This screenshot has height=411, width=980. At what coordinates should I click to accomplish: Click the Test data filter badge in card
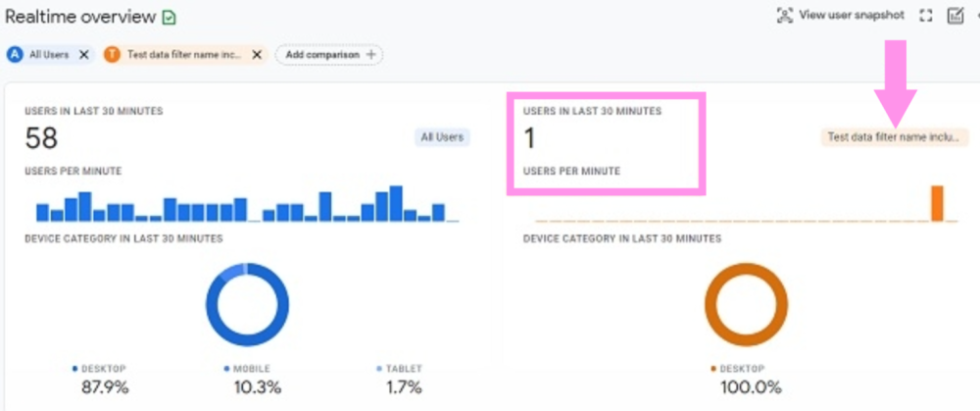894,137
